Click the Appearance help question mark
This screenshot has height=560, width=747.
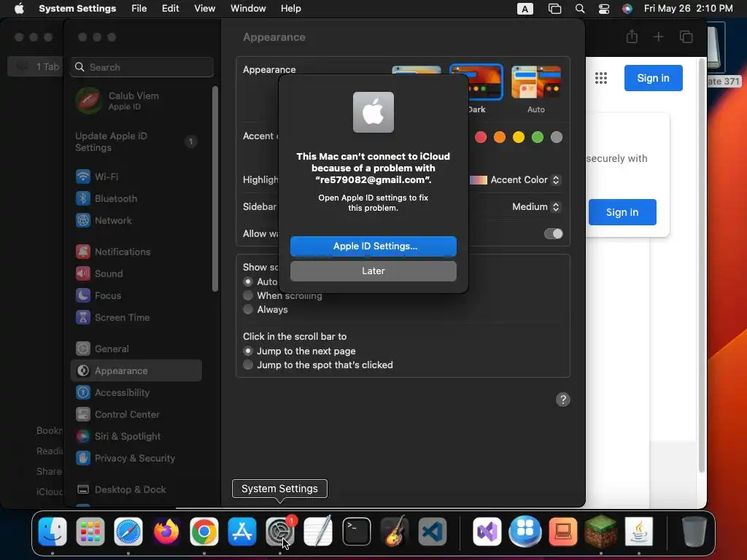(563, 400)
